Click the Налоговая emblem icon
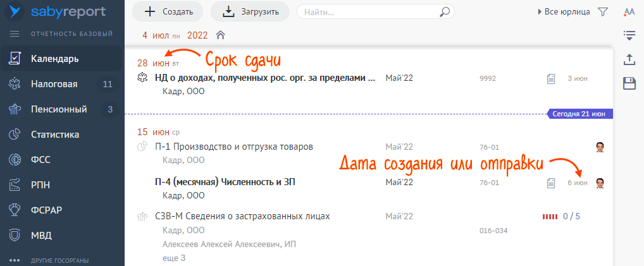Viewport: 644px width, 266px height. click(x=15, y=85)
